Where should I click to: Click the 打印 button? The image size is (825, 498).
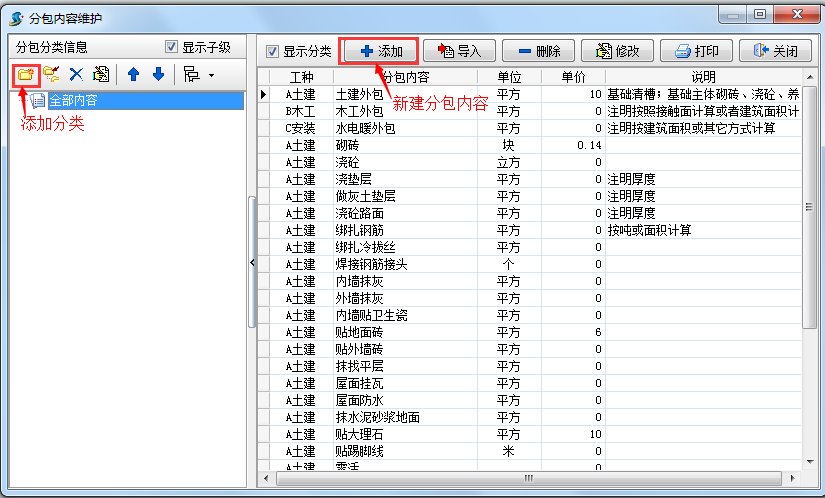pos(696,51)
